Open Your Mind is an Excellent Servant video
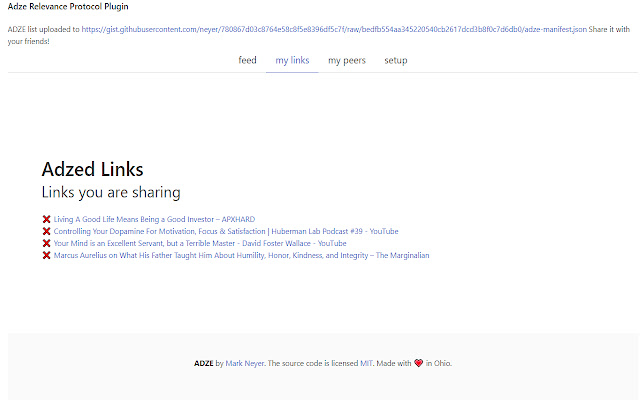The width and height of the screenshot is (640, 400). tap(200, 243)
